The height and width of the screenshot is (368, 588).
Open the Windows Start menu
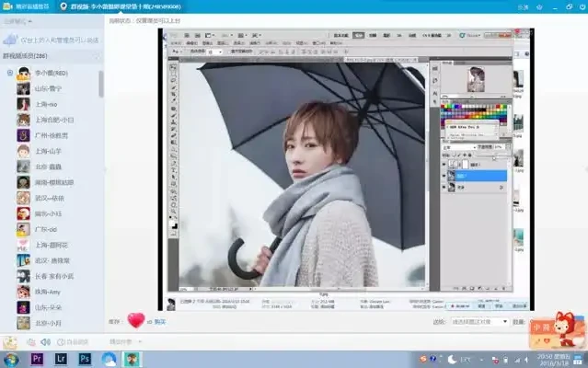[x=11, y=359]
